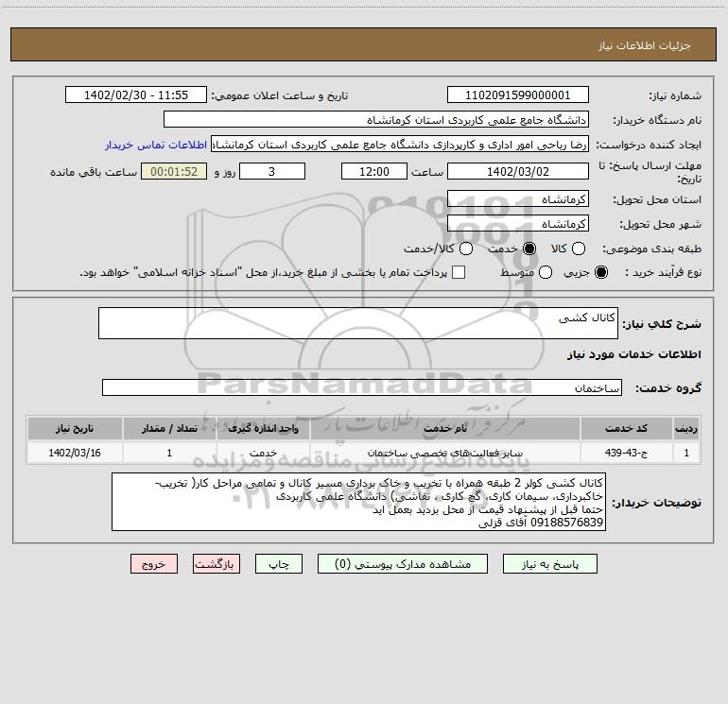
Task: Click the شماره نیاز number field
Action: coord(518,95)
